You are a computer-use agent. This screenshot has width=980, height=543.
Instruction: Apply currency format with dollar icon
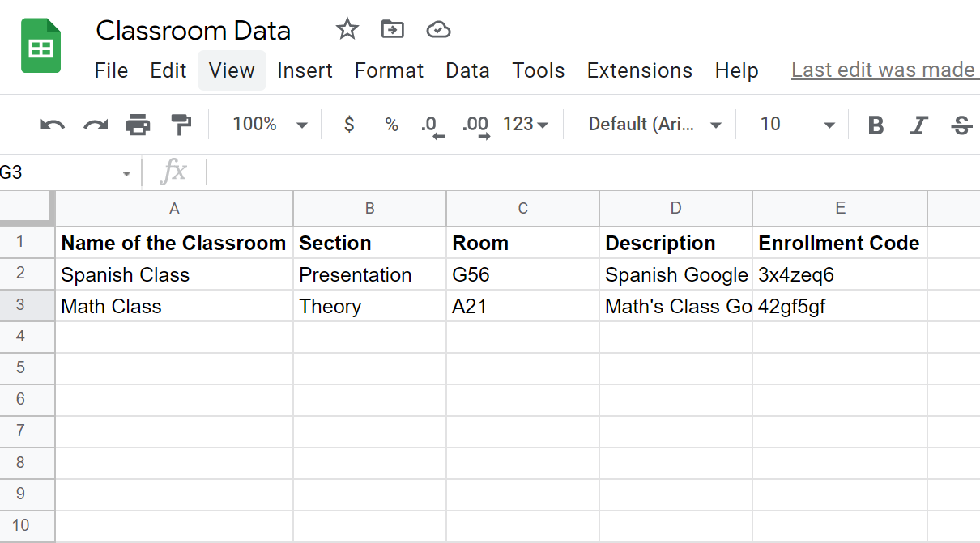[348, 124]
